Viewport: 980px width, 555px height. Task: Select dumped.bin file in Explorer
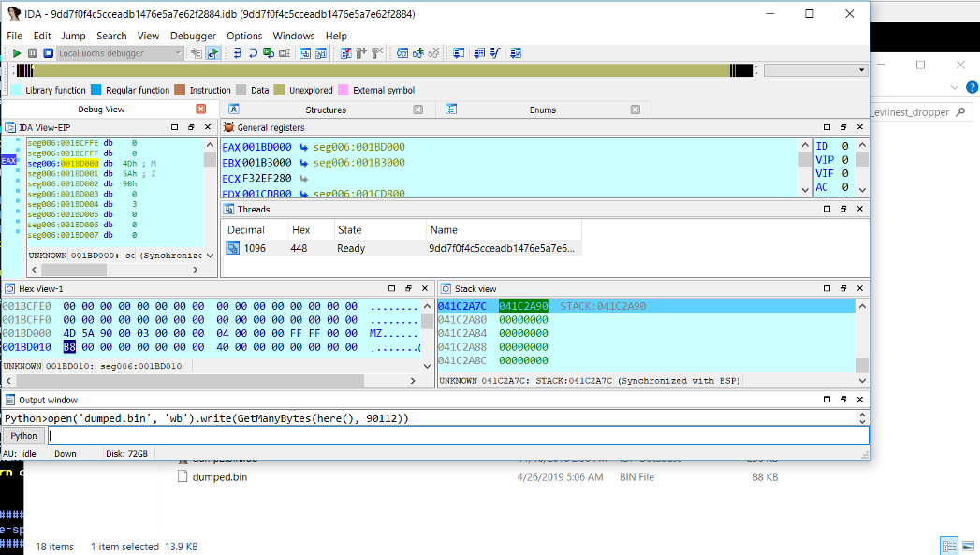pyautogui.click(x=219, y=477)
